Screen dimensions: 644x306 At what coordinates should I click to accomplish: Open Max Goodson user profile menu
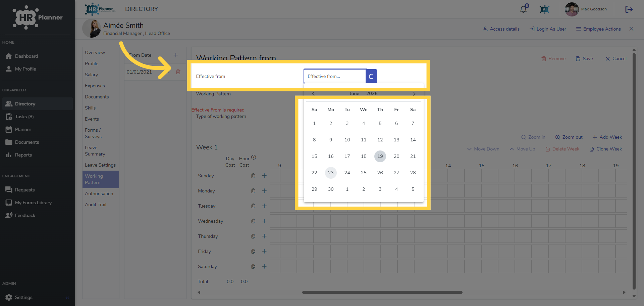[x=586, y=9]
